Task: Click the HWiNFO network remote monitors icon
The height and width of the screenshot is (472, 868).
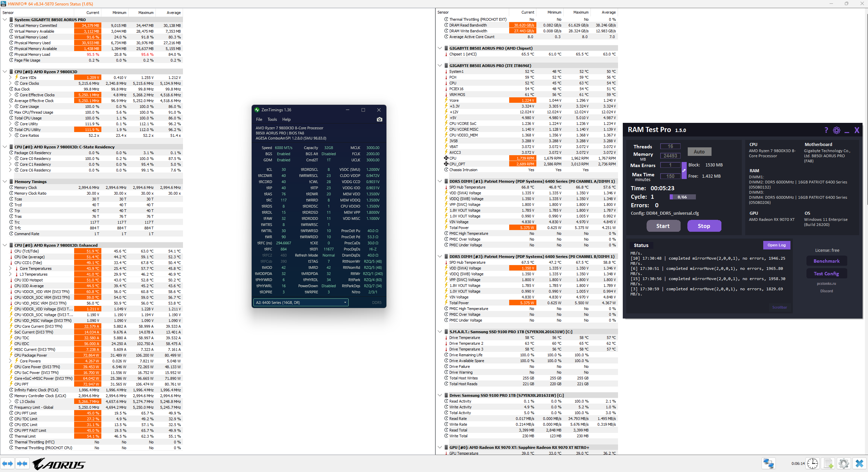Action: point(769,463)
